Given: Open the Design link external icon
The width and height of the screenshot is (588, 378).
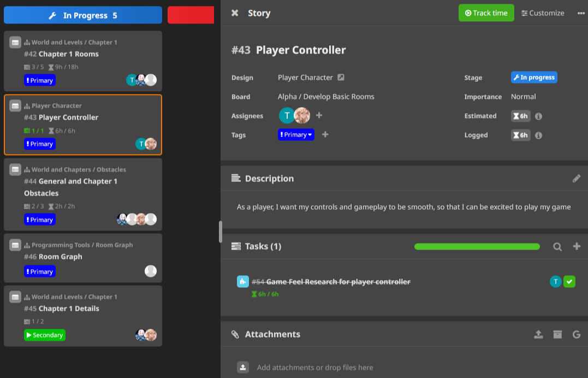Looking at the screenshot, I should [341, 77].
